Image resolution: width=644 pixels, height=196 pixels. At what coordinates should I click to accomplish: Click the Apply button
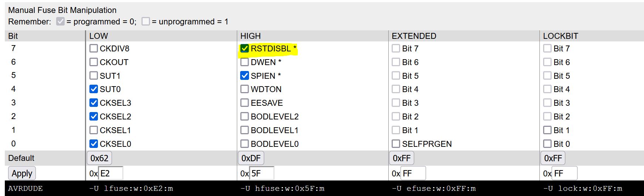click(22, 173)
